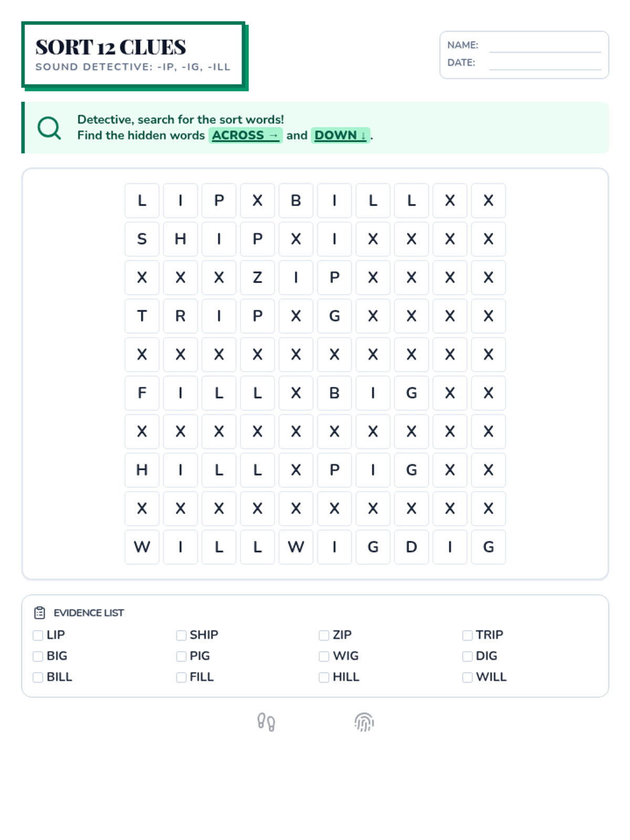The width and height of the screenshot is (630, 840).
Task: Check the LIP checkbox
Action: coord(38,635)
